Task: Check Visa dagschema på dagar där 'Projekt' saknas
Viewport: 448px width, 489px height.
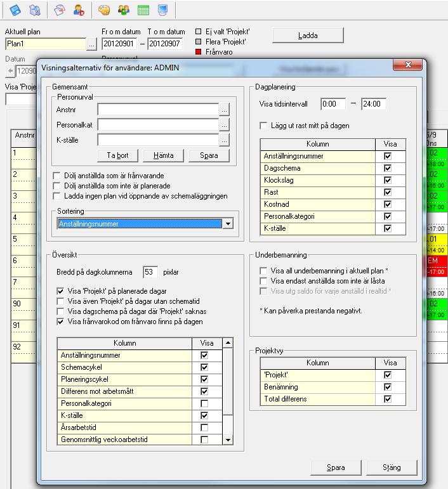Action: 60,311
